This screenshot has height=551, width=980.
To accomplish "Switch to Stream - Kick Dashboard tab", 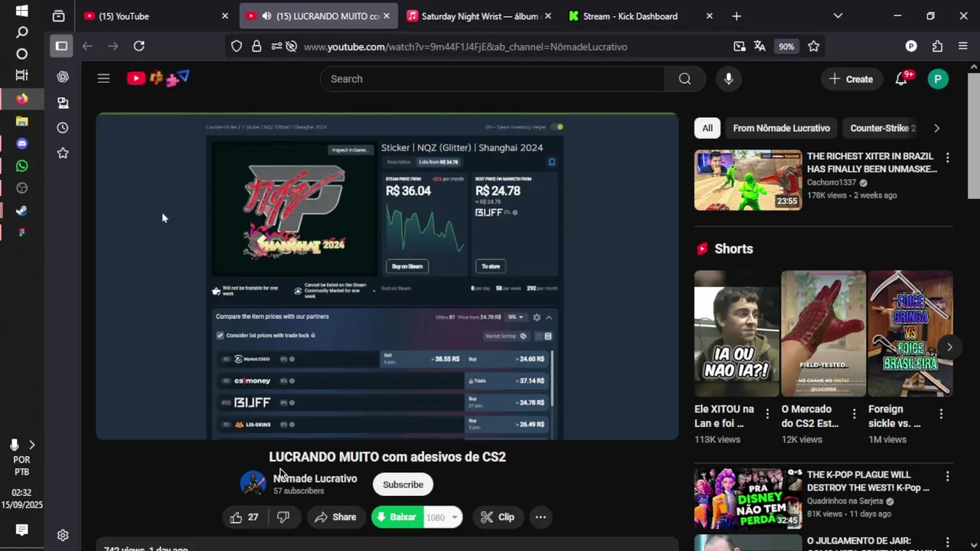I will coord(641,16).
